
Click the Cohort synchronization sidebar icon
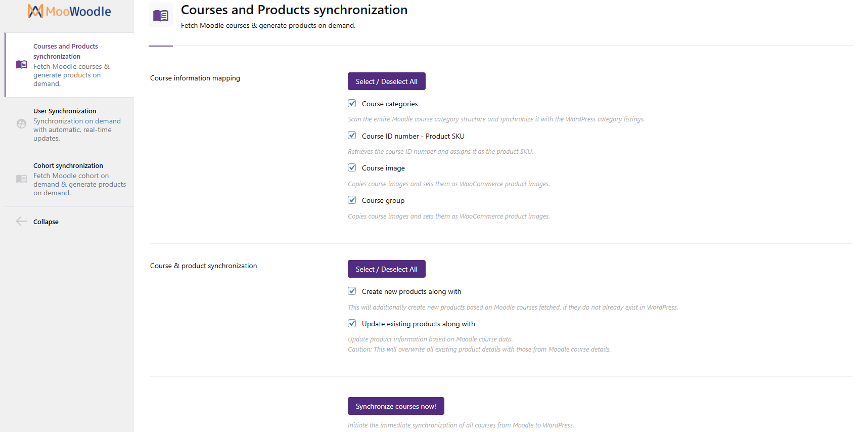click(21, 179)
